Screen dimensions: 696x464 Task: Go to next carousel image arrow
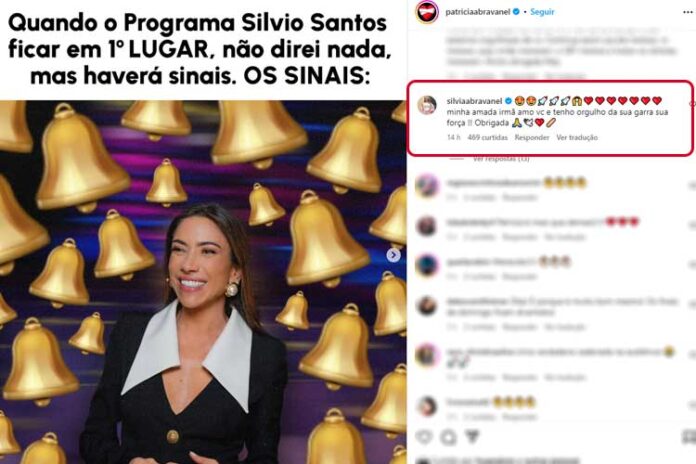(393, 255)
